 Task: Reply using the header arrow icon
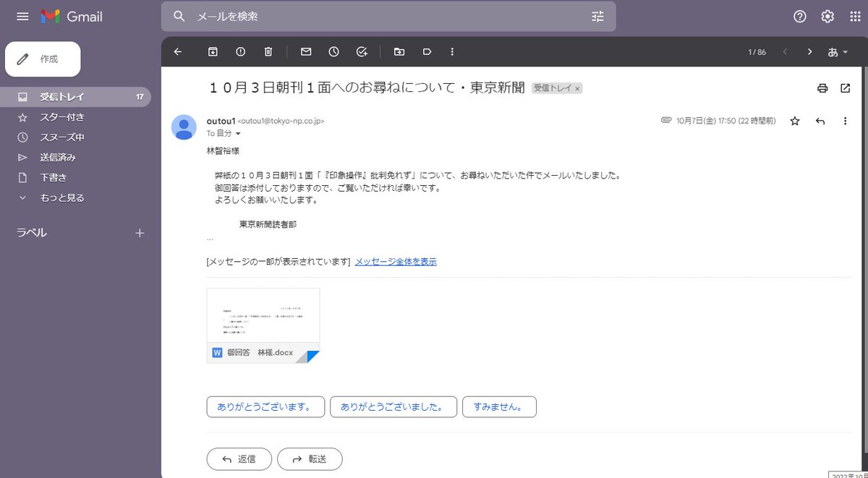click(x=820, y=121)
